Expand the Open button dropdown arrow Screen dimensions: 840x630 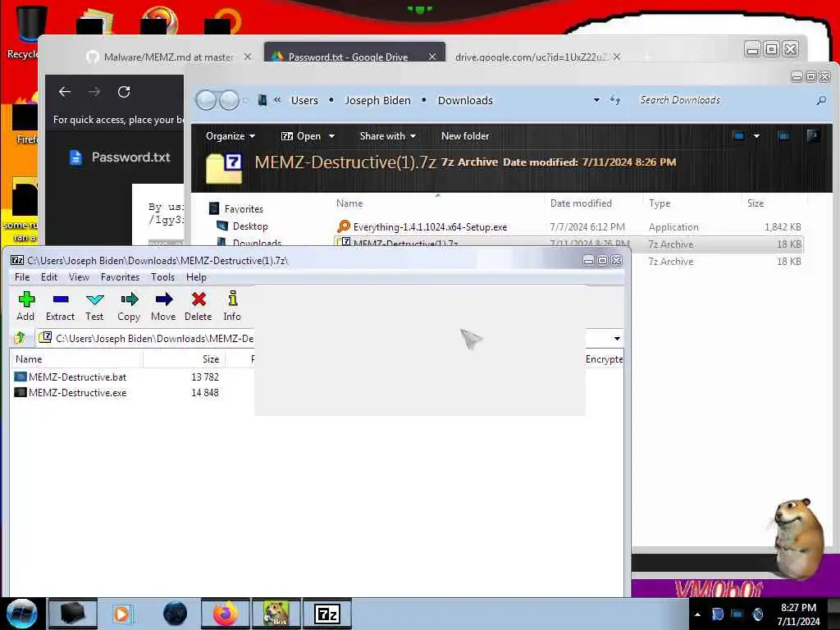click(331, 136)
